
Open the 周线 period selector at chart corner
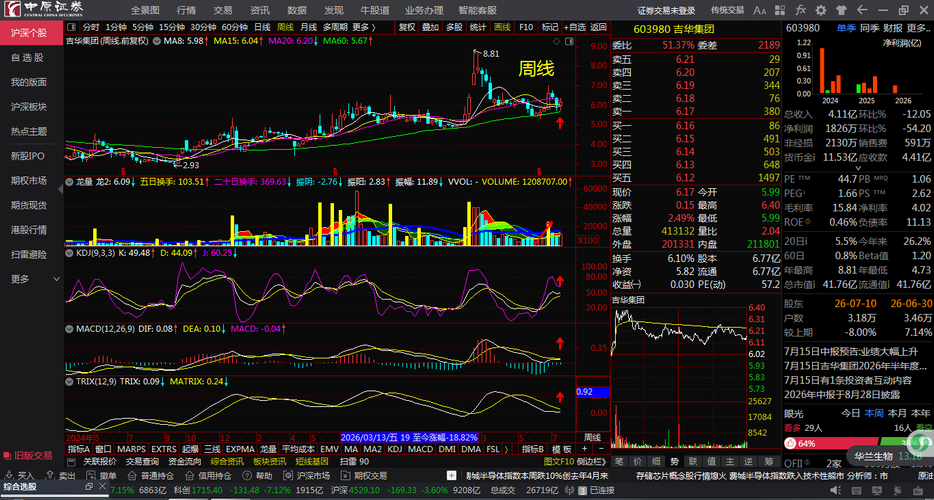pyautogui.click(x=592, y=437)
